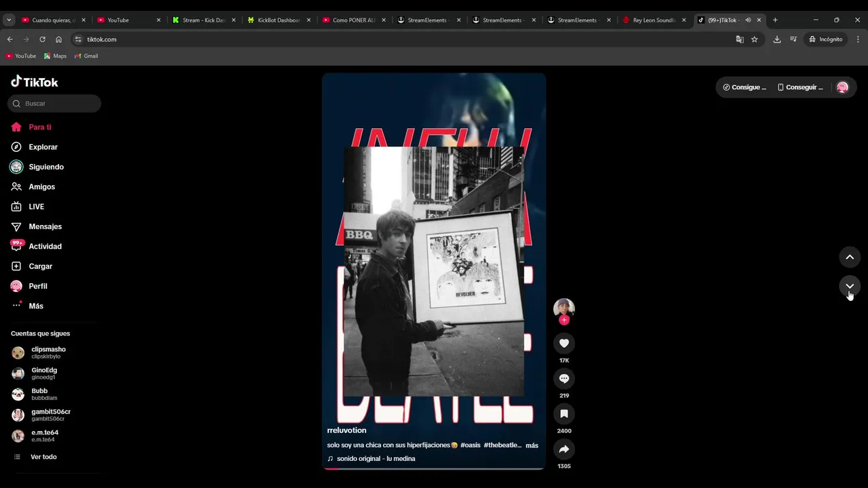The height and width of the screenshot is (488, 868).
Task: Save video with bookmark icon
Action: (x=564, y=414)
